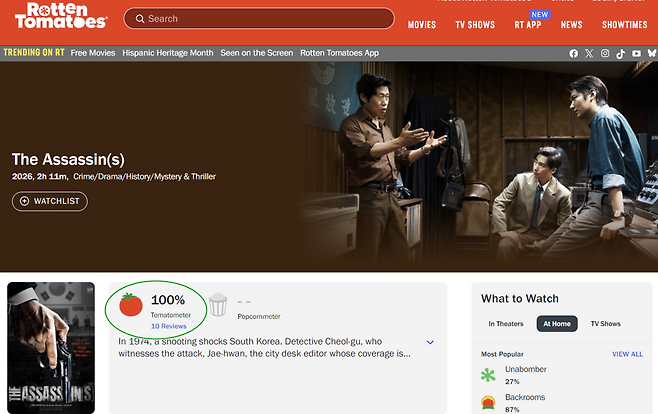The height and width of the screenshot is (414, 658).
Task: Click the Backrooms score icon
Action: 488,403
